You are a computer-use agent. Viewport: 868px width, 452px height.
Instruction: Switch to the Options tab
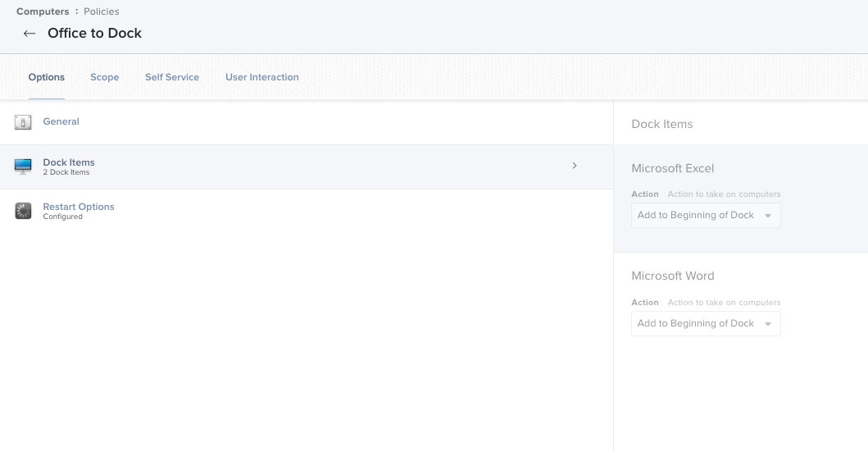pos(47,78)
